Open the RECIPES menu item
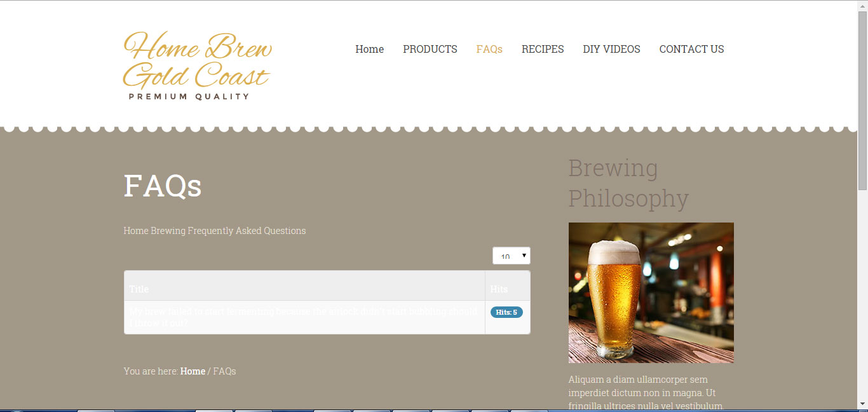The image size is (868, 412). pyautogui.click(x=543, y=49)
